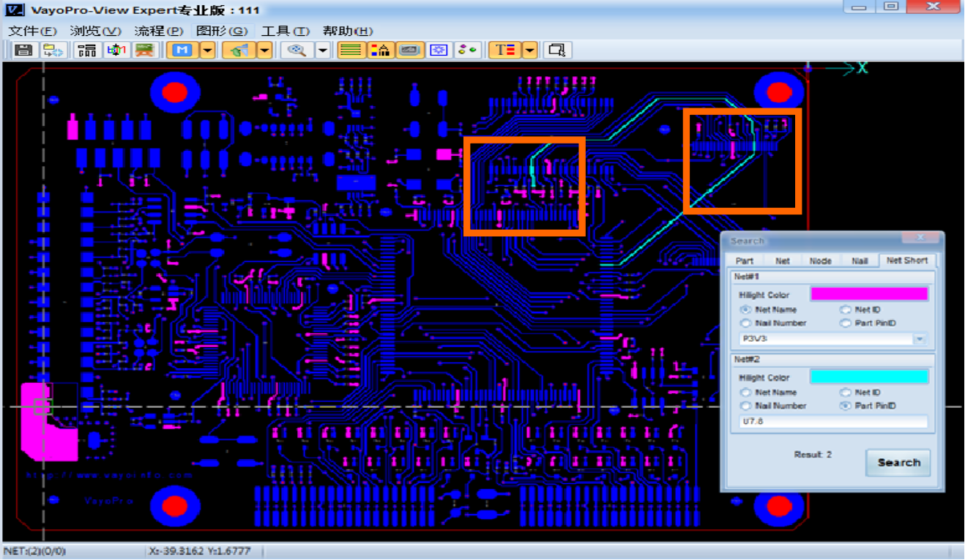
Task: Click the 'Net#1' group label
Action: (x=746, y=277)
